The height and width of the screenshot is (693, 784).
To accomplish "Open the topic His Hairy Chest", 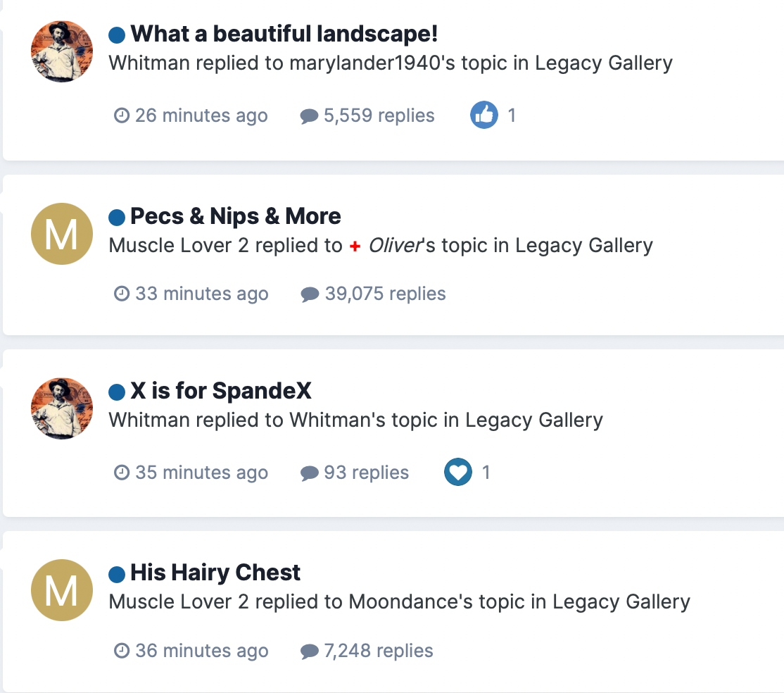I will click(x=215, y=573).
